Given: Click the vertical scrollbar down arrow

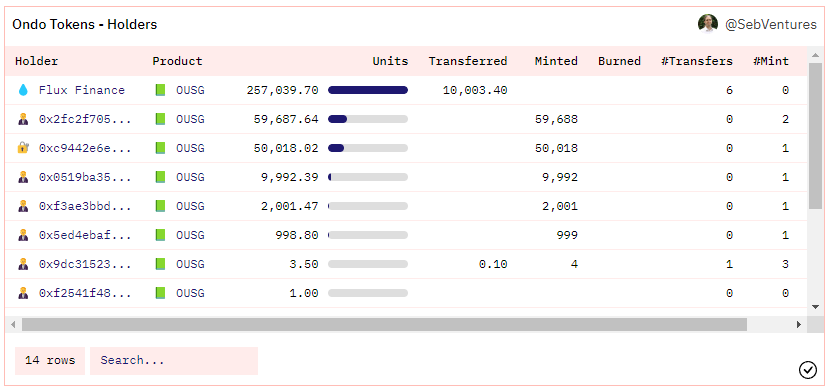Looking at the screenshot, I should click(x=815, y=306).
